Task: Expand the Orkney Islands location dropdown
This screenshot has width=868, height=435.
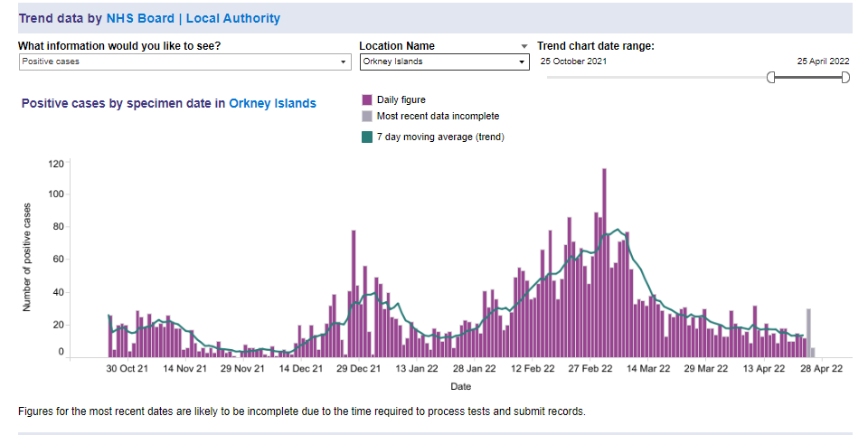Action: 443,62
